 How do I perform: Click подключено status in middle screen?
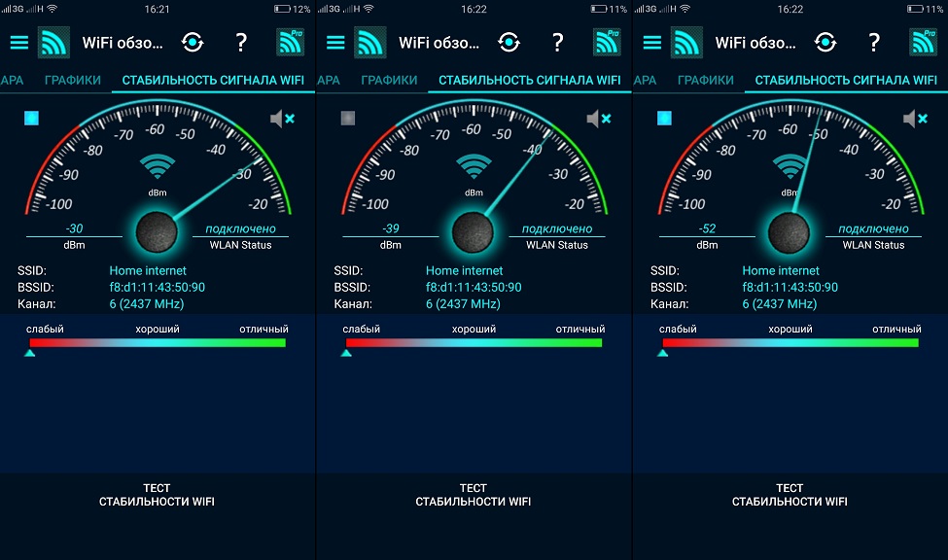(557, 228)
